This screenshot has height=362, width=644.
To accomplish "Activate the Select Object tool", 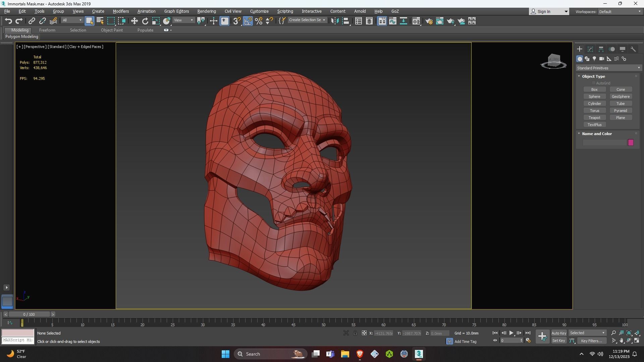I will pyautogui.click(x=89, y=21).
